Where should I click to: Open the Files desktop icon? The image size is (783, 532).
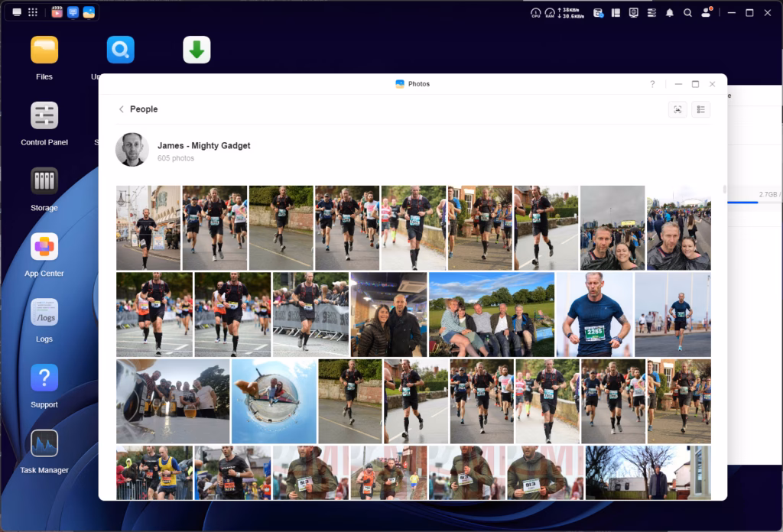click(44, 50)
